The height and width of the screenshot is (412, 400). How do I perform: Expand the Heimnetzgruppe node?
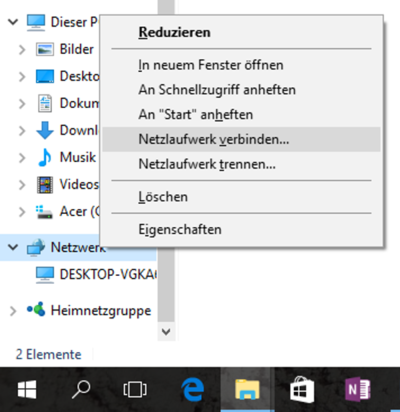pos(13,311)
